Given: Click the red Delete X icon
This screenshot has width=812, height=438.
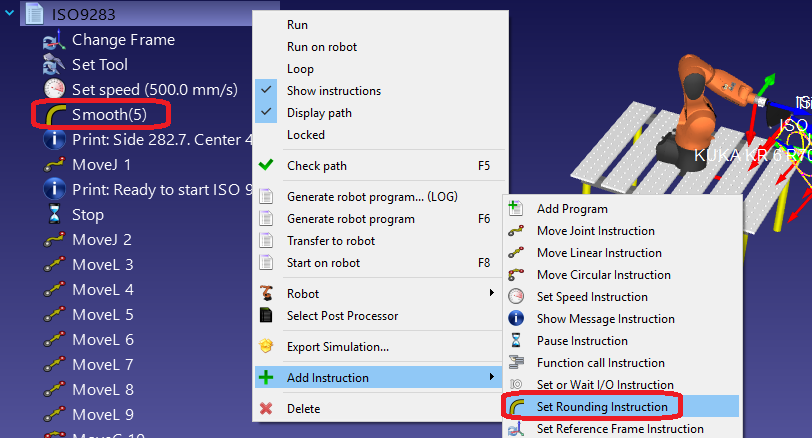Looking at the screenshot, I should (x=266, y=408).
